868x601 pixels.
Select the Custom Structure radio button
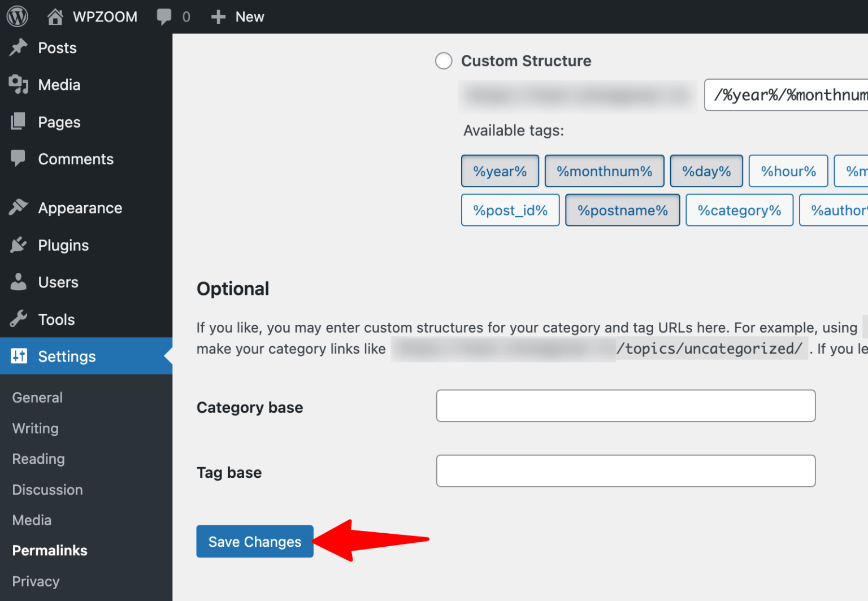(x=444, y=60)
